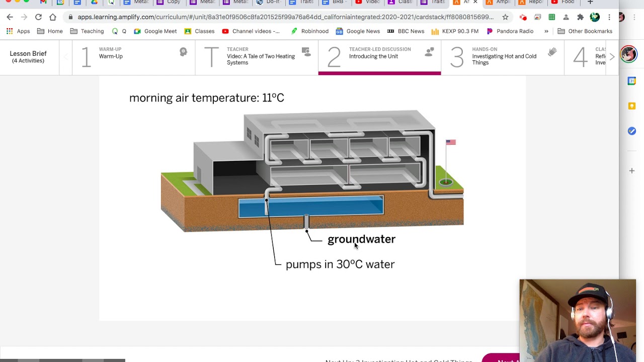Click the teacher presentation icon on Video tab

point(306,51)
